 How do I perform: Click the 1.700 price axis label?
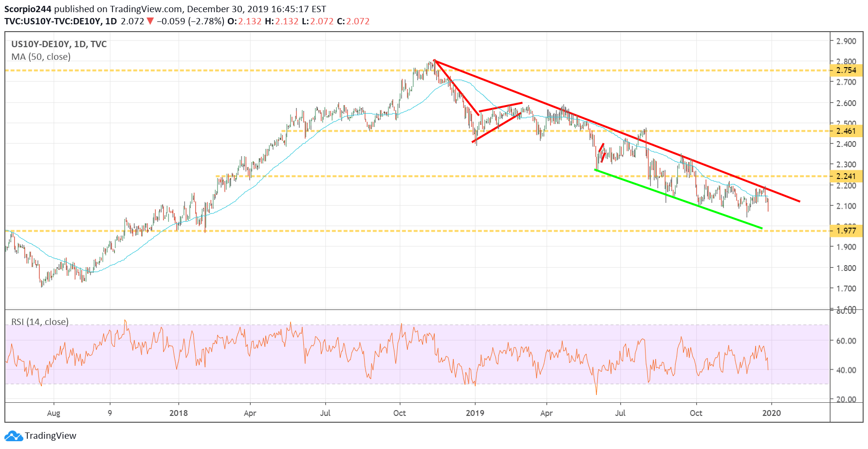(846, 288)
